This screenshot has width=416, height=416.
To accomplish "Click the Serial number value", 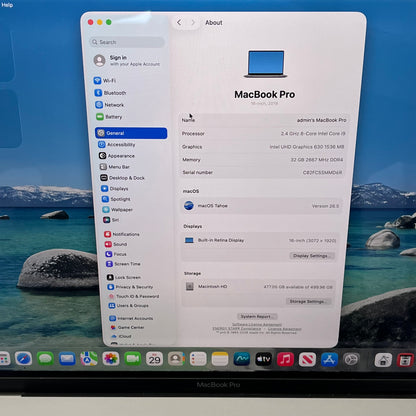I will (322, 172).
